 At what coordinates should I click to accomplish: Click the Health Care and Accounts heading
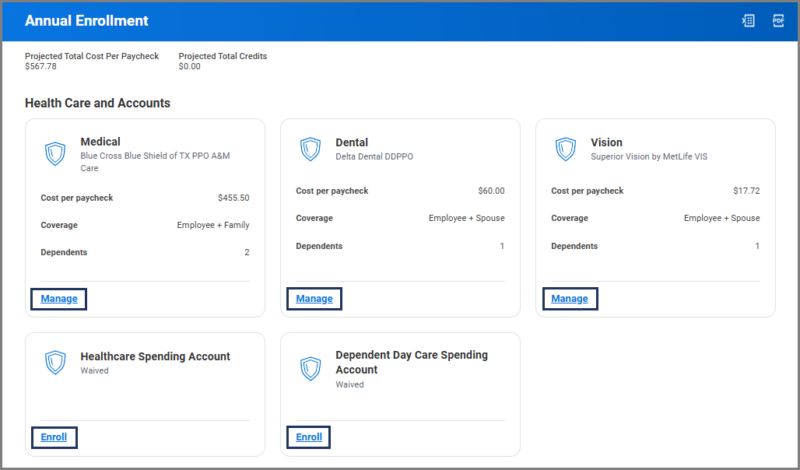click(97, 103)
